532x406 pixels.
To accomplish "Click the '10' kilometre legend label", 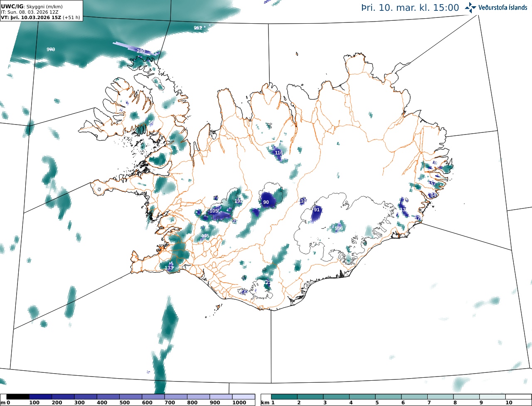I will tap(509, 403).
